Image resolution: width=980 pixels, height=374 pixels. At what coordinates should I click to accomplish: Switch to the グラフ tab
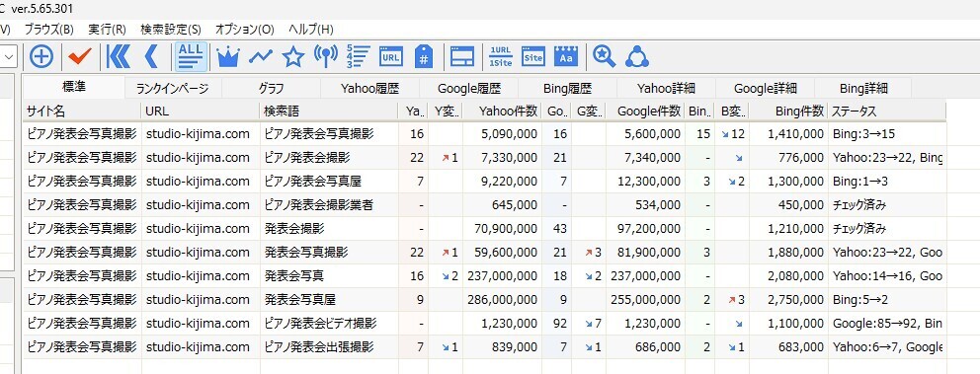click(272, 89)
